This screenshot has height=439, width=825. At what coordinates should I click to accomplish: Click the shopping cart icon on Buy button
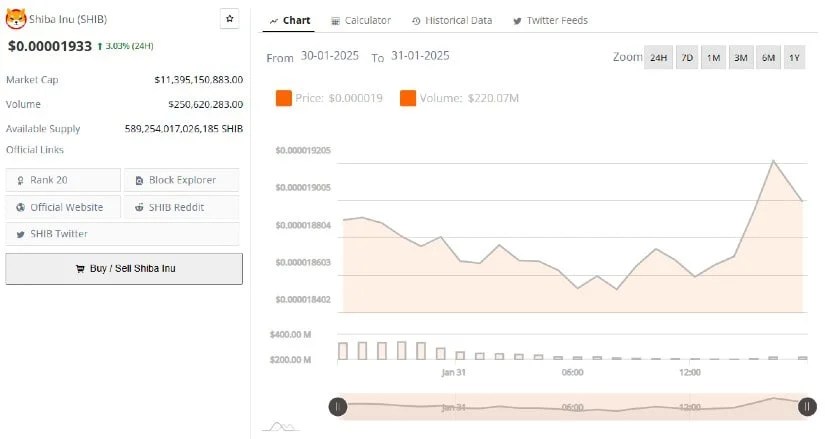point(80,269)
